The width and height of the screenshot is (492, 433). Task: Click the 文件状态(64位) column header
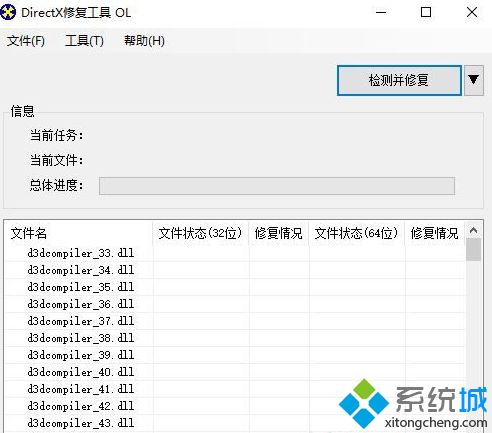(357, 233)
